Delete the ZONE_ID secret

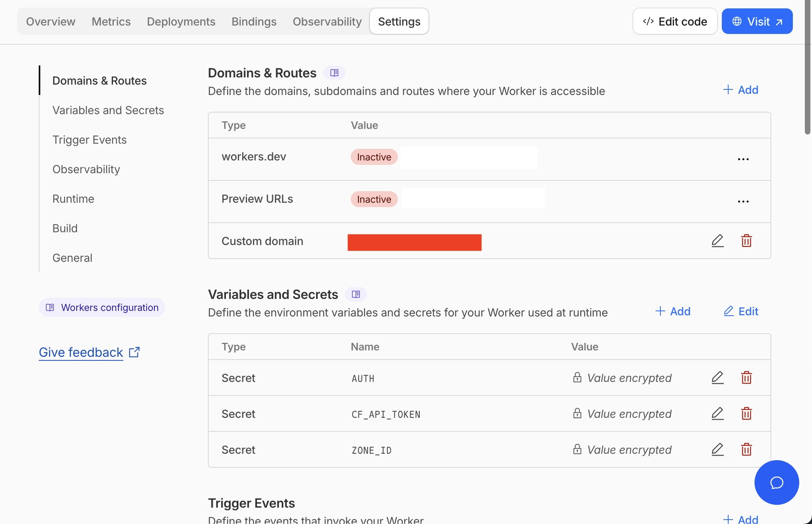coord(746,449)
